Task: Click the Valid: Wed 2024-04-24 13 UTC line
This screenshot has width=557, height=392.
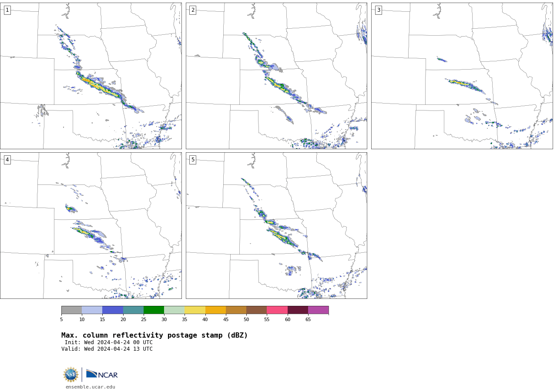Action: 107,349
